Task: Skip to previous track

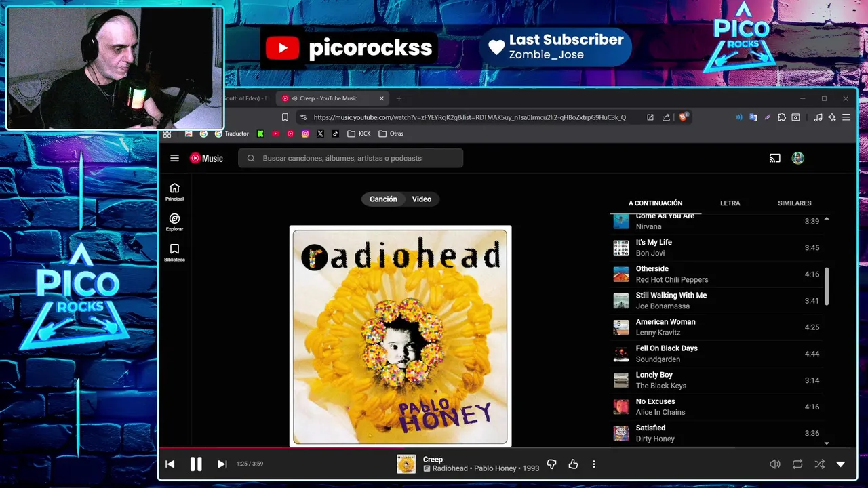Action: tap(170, 464)
